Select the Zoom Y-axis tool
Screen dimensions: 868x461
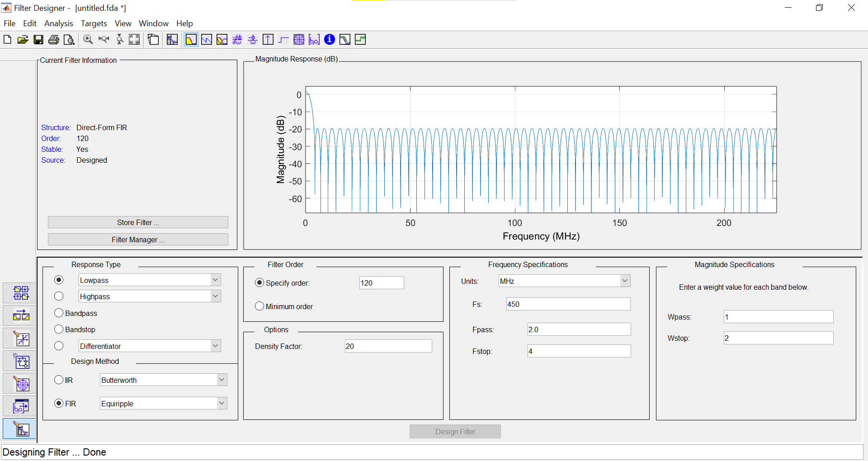(120, 40)
